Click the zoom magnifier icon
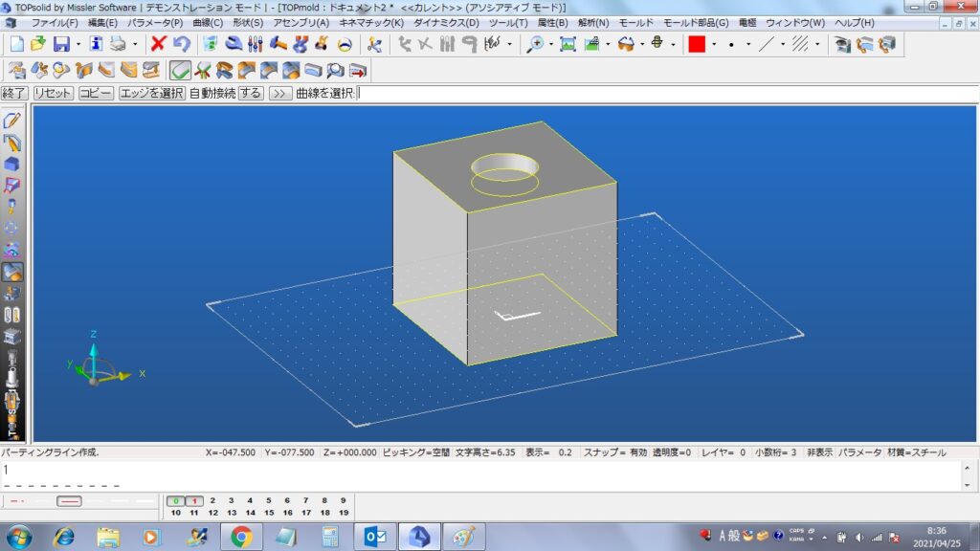The image size is (980, 551). (535, 44)
